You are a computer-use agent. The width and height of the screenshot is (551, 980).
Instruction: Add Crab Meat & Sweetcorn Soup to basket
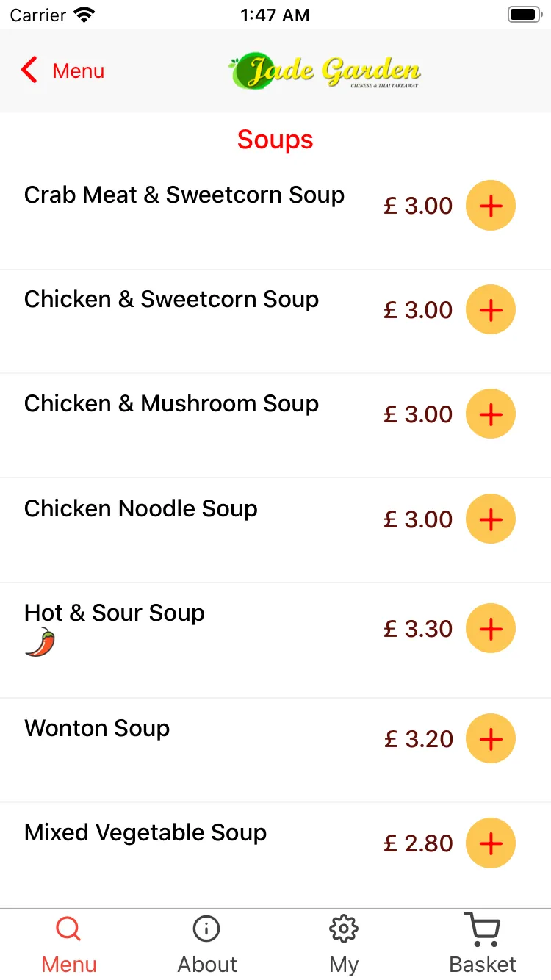click(491, 206)
